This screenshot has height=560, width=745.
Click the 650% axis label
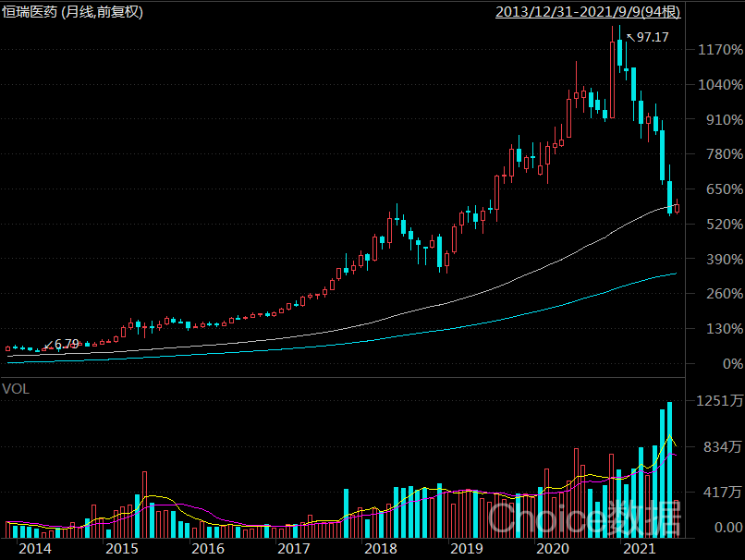(724, 189)
